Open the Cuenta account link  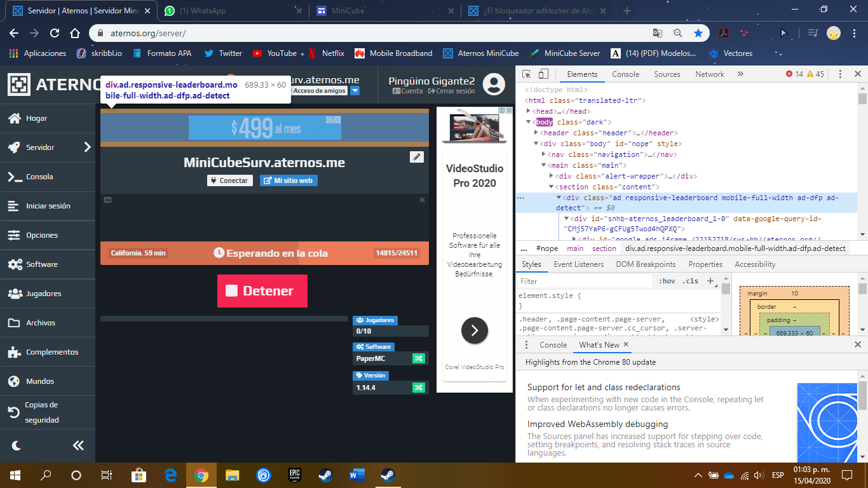pyautogui.click(x=407, y=91)
